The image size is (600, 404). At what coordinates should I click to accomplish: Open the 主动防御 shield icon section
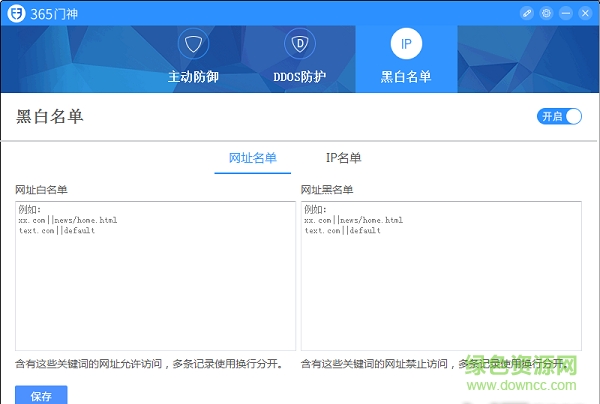pos(193,45)
